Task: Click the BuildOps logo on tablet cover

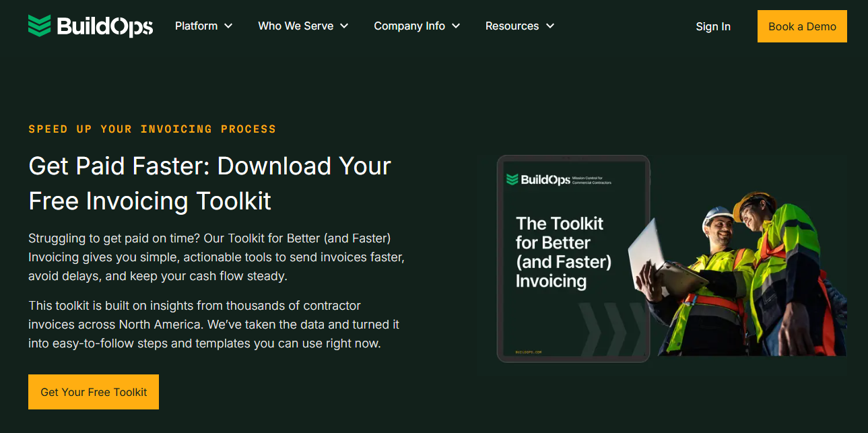Action: 539,180
